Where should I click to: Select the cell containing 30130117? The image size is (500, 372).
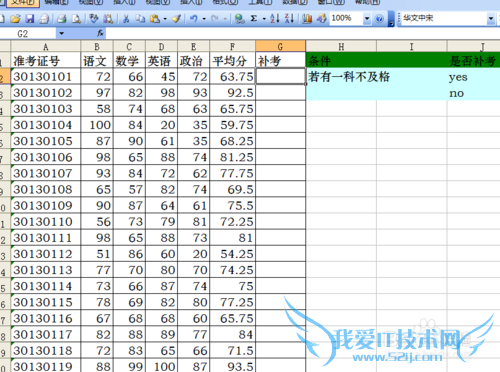(x=46, y=335)
